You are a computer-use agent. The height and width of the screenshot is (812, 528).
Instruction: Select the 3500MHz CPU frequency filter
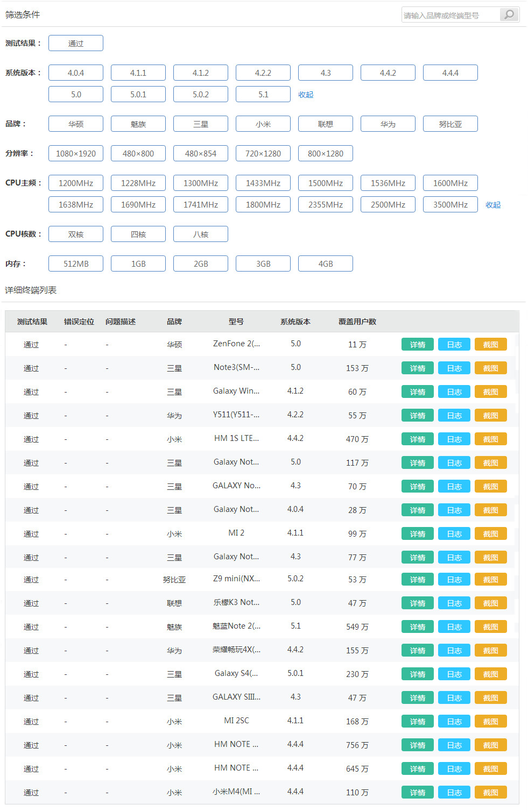(x=450, y=204)
